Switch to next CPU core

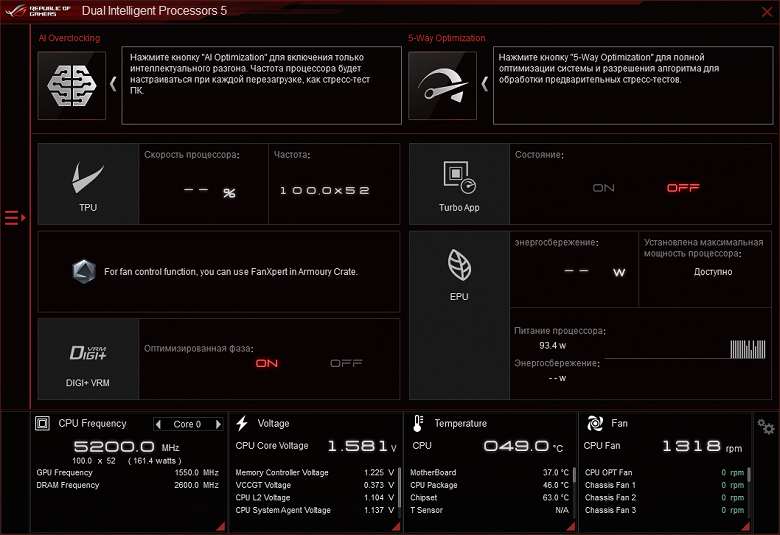[x=218, y=424]
